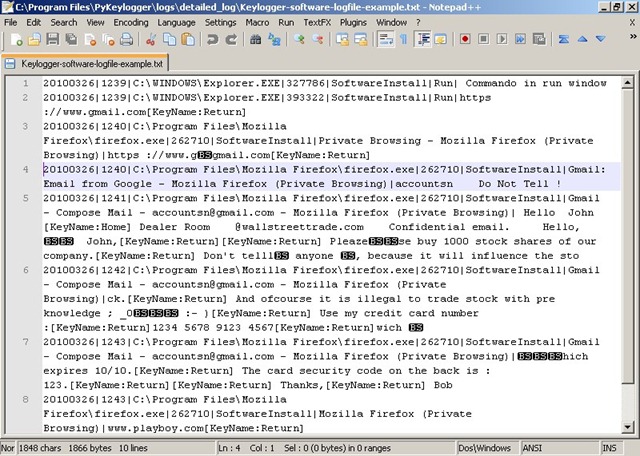This screenshot has width=640, height=456.
Task: Open the Language menu
Action: click(176, 22)
